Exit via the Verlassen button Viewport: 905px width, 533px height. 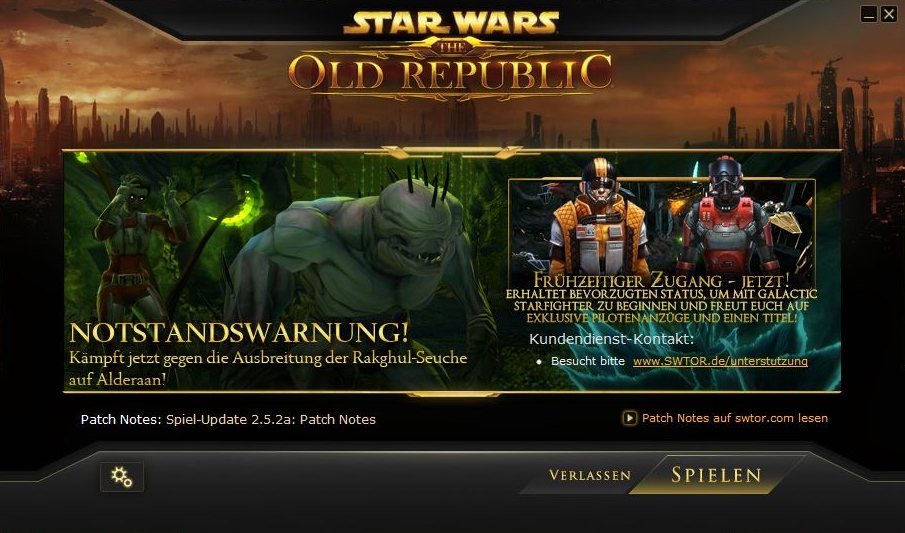590,475
